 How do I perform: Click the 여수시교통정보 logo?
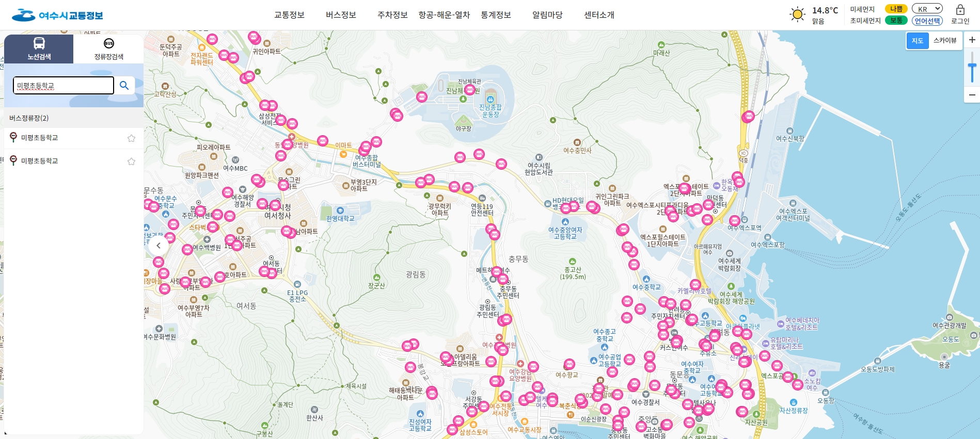coord(57,15)
